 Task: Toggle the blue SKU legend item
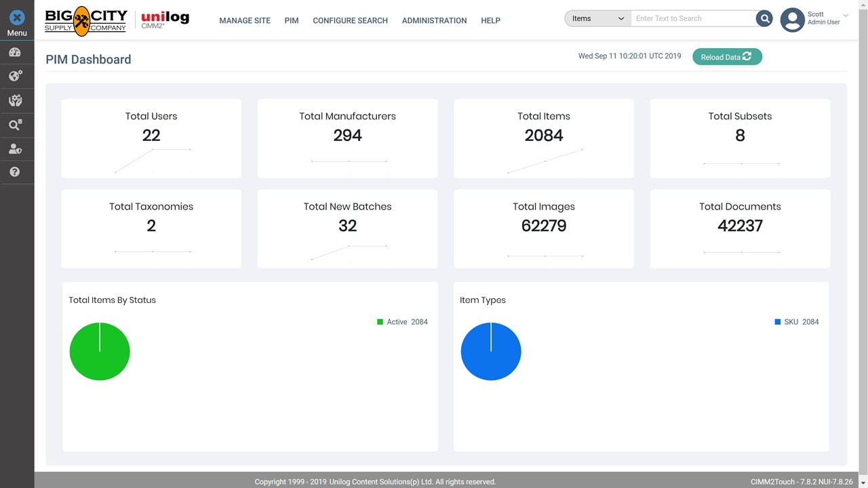[x=796, y=322]
